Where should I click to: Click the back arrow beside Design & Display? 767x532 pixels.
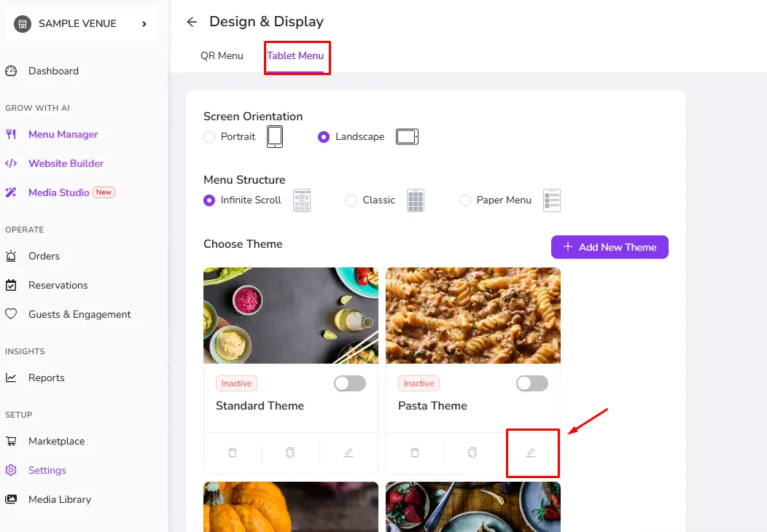point(192,22)
